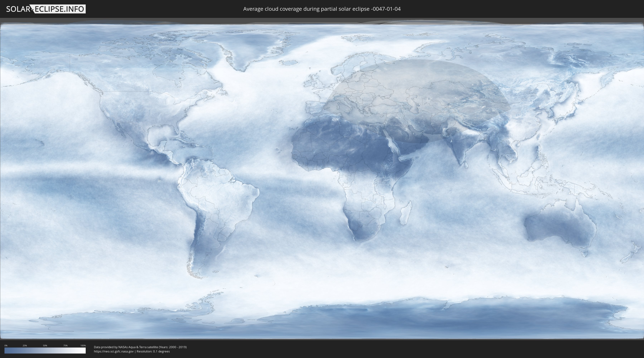The image size is (644, 358).
Task: Click the 75% legend label
Action: [65, 345]
